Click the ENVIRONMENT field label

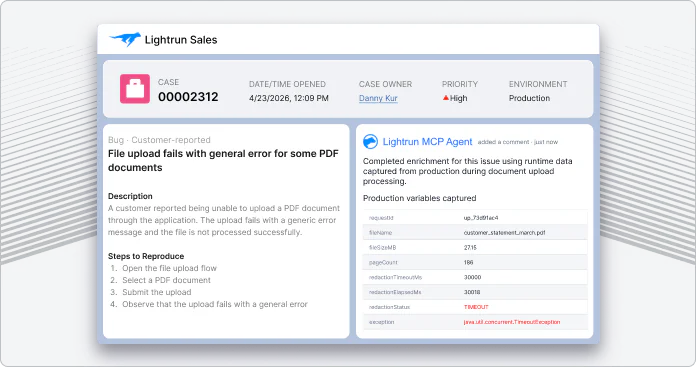point(538,84)
